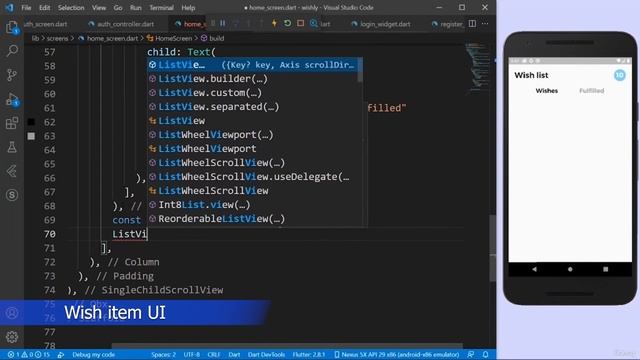Select Fulfilled tab in emulator

(591, 91)
